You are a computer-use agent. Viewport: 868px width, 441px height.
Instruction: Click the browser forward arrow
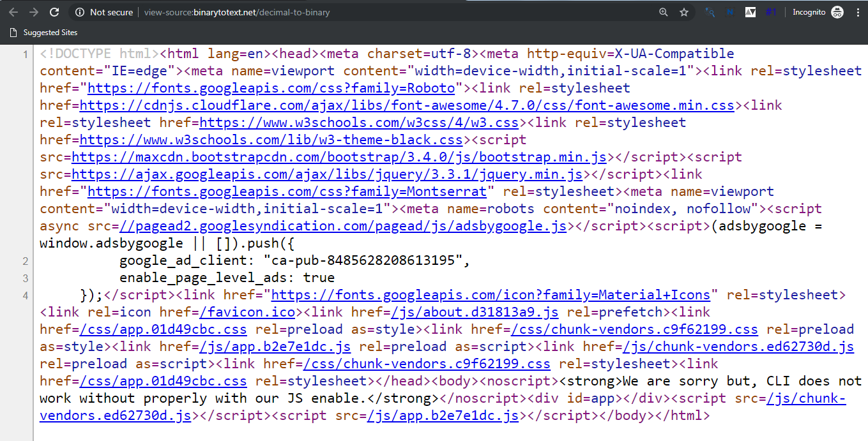coord(34,12)
